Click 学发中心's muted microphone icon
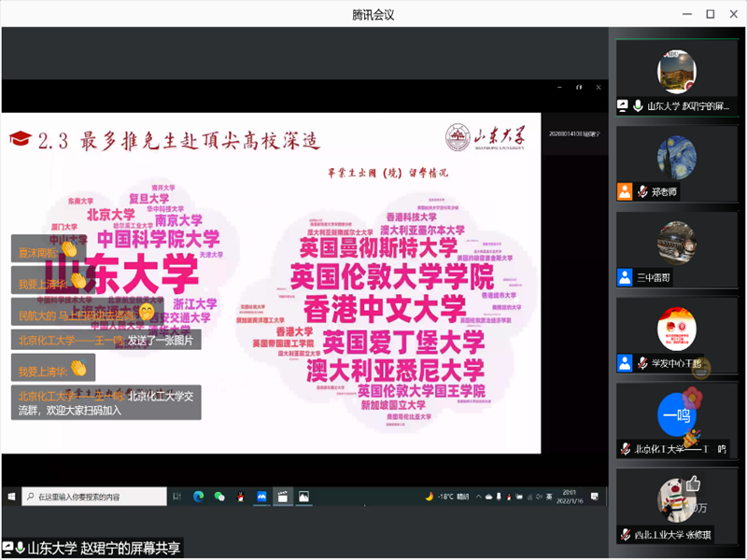 coord(642,363)
